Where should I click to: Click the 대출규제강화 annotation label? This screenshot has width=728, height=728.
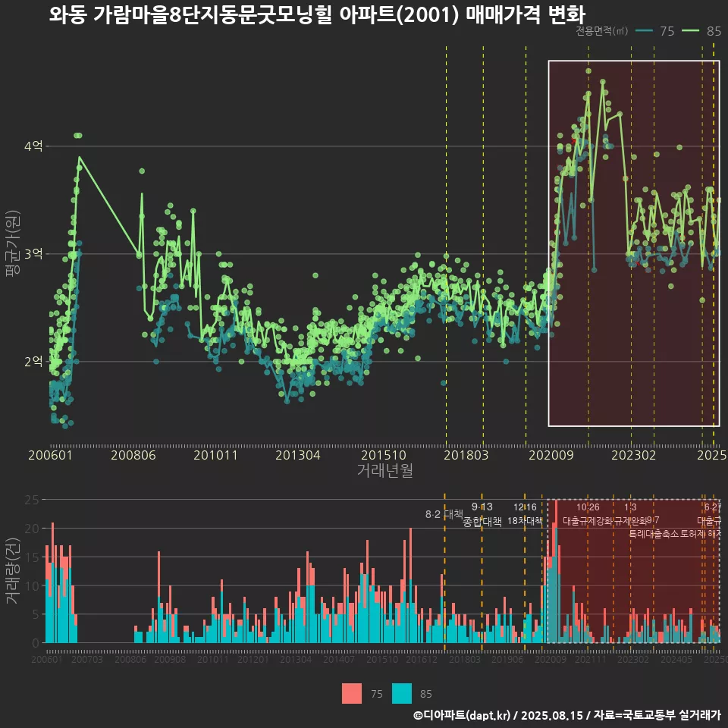coord(588,521)
